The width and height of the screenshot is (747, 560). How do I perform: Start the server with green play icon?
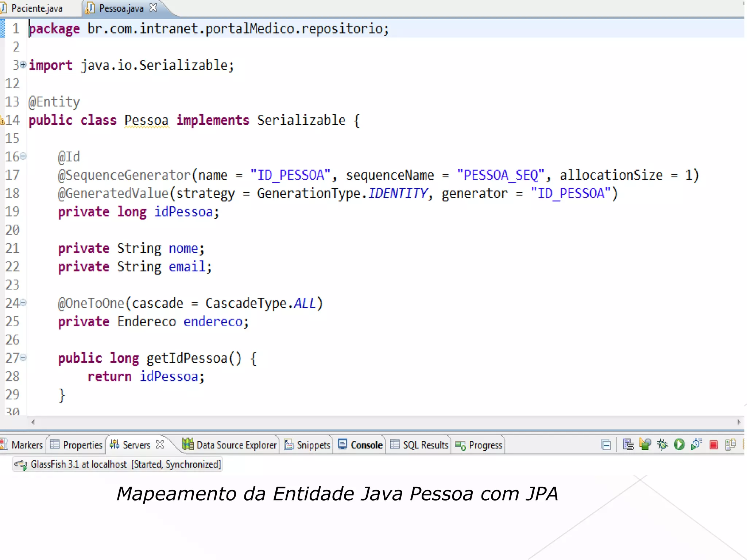pos(679,445)
